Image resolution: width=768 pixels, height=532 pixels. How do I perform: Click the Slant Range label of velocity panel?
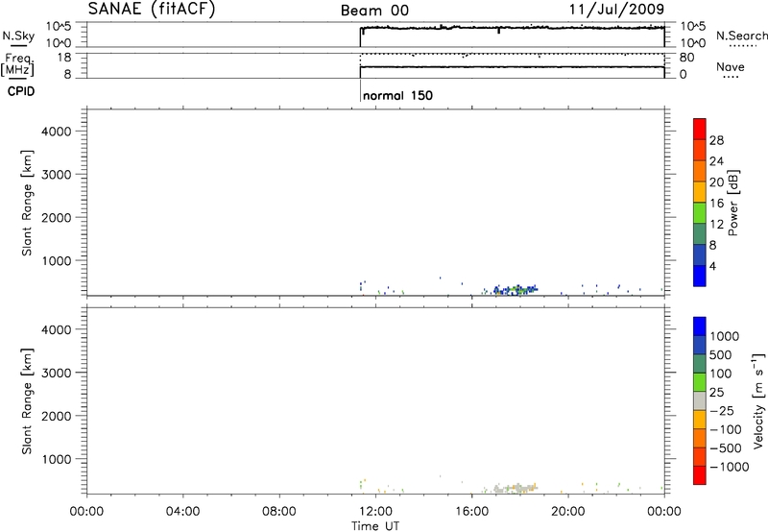pos(27,400)
